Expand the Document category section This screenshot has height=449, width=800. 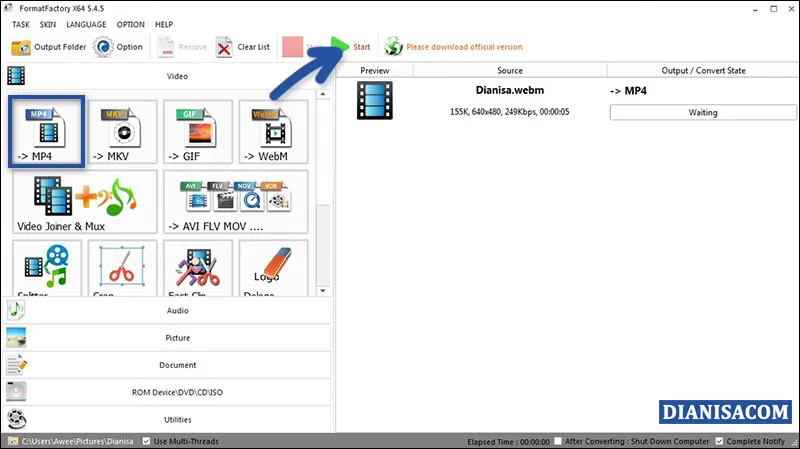point(167,365)
